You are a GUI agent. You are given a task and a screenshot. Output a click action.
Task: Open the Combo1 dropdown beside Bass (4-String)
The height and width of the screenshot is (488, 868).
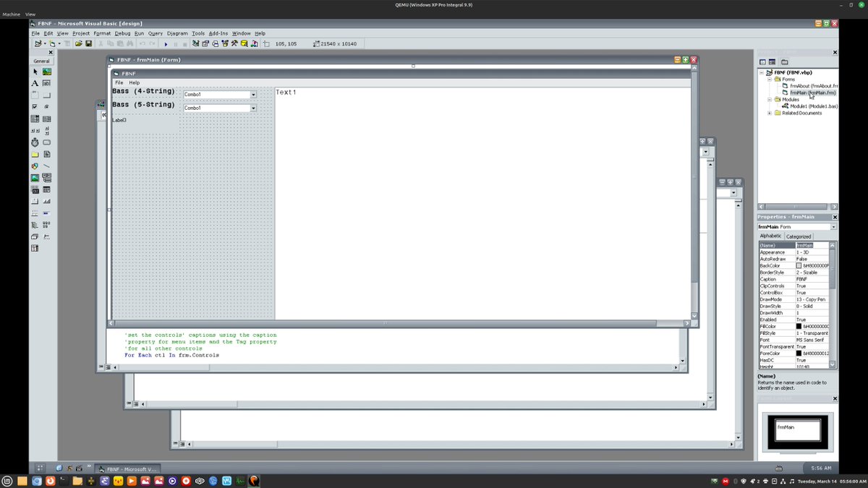click(254, 95)
